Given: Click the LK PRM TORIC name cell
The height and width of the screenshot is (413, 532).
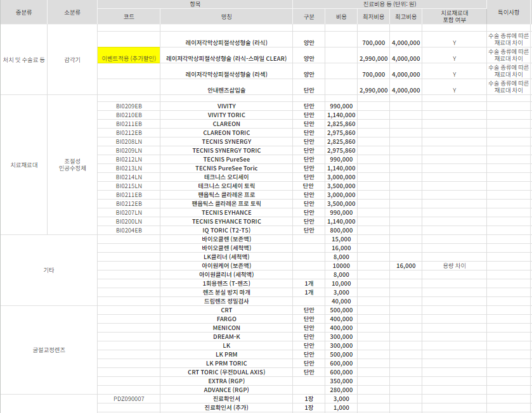Looking at the screenshot, I should tap(226, 363).
